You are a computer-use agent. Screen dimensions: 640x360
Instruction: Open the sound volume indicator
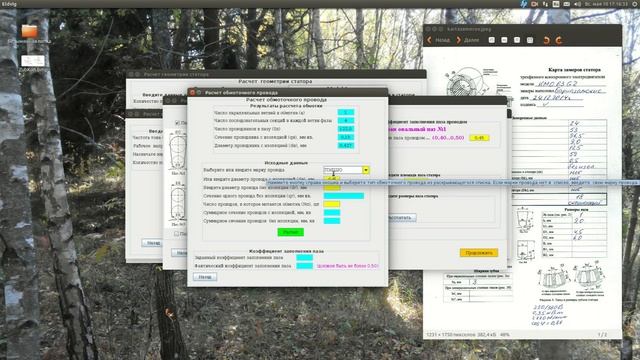click(577, 4)
